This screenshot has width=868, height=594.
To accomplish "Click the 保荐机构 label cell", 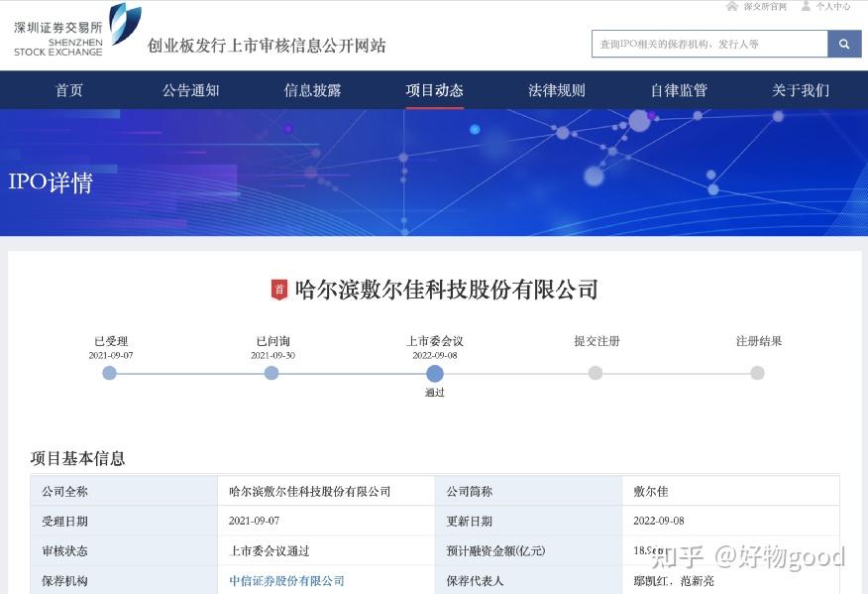I will 124,581.
